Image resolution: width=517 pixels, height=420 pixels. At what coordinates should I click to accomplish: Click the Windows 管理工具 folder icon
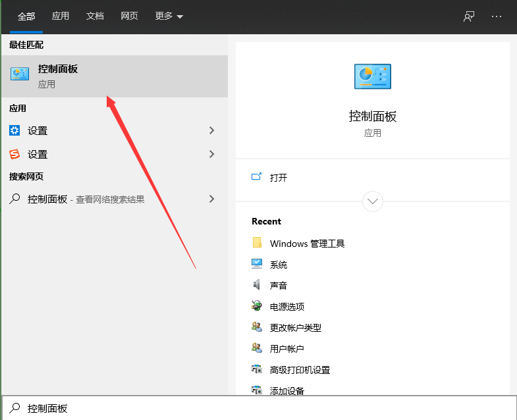tap(257, 243)
